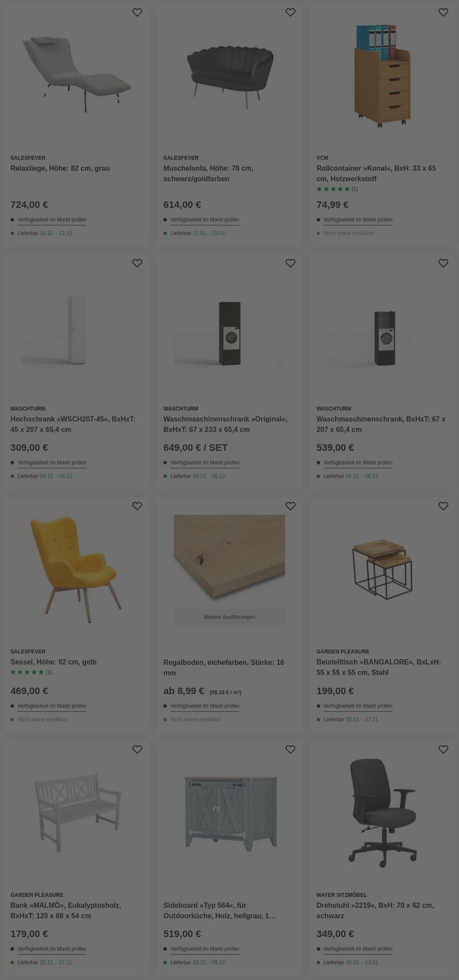Image resolution: width=459 pixels, height=980 pixels.
Task: Favorite the Relaxliege with the heart icon
Action: click(137, 12)
